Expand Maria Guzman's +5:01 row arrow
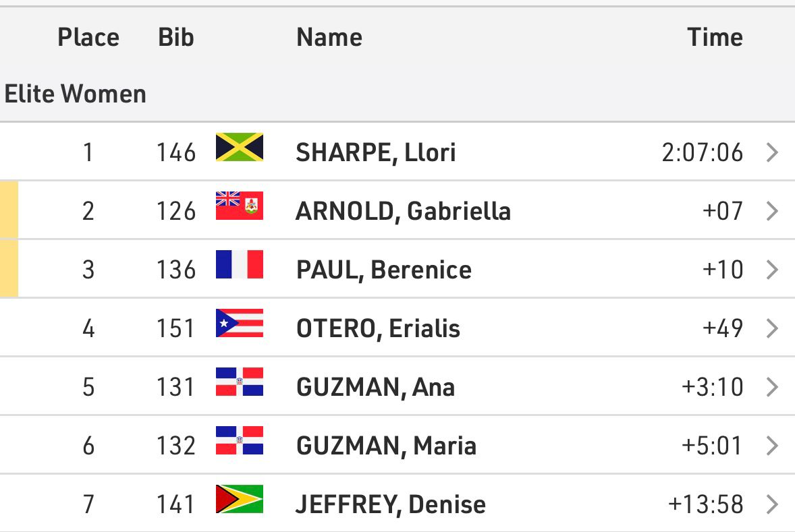The height and width of the screenshot is (532, 795). click(772, 446)
